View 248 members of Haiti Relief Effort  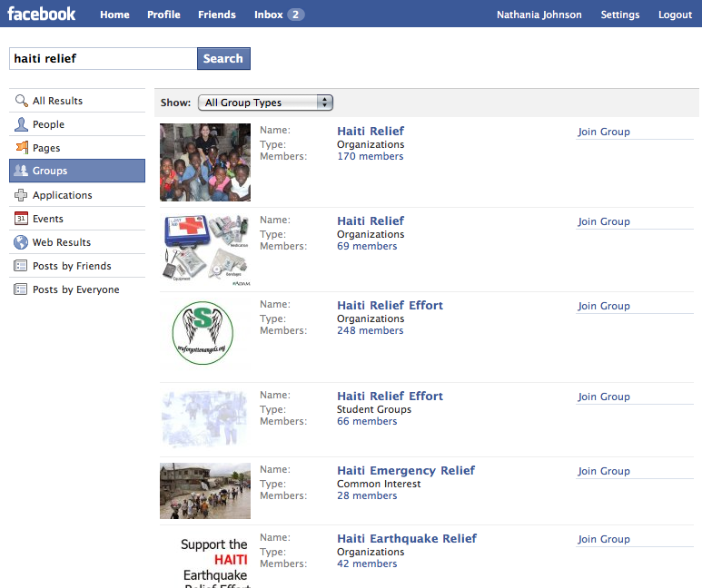click(370, 330)
